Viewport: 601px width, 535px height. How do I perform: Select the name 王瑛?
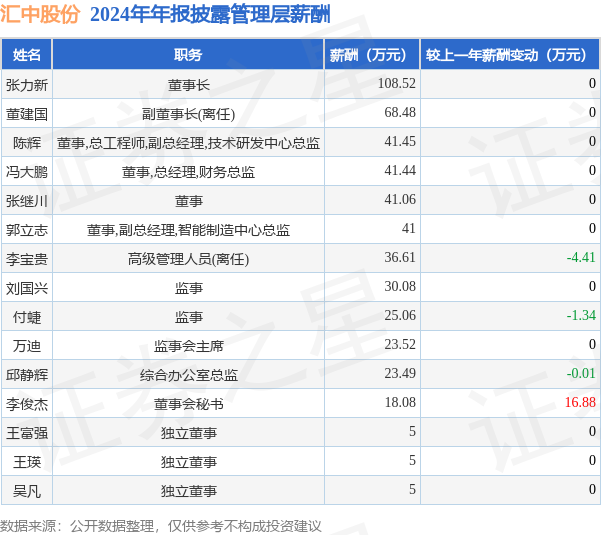pos(27,462)
